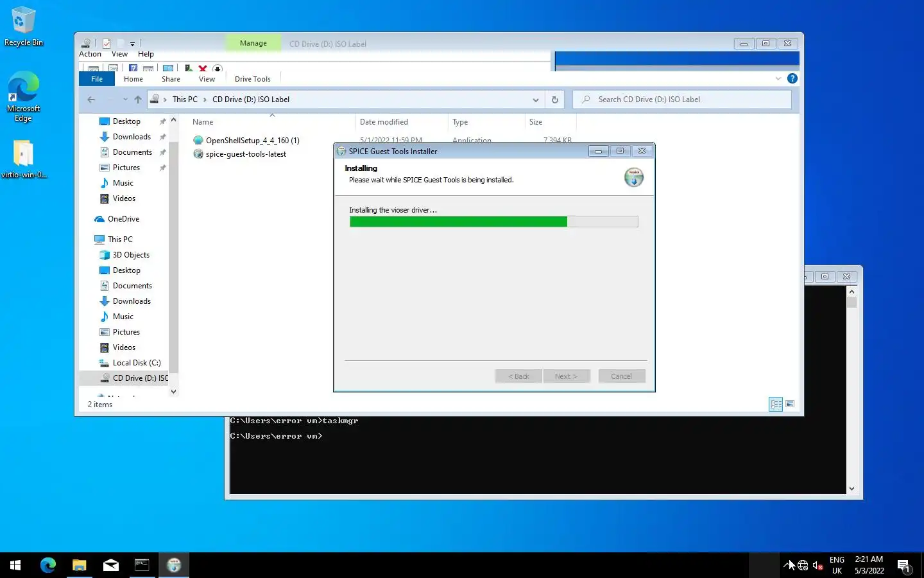The image size is (924, 578).
Task: Open the Quick Access Toolbar dropdown arrow
Action: (132, 44)
